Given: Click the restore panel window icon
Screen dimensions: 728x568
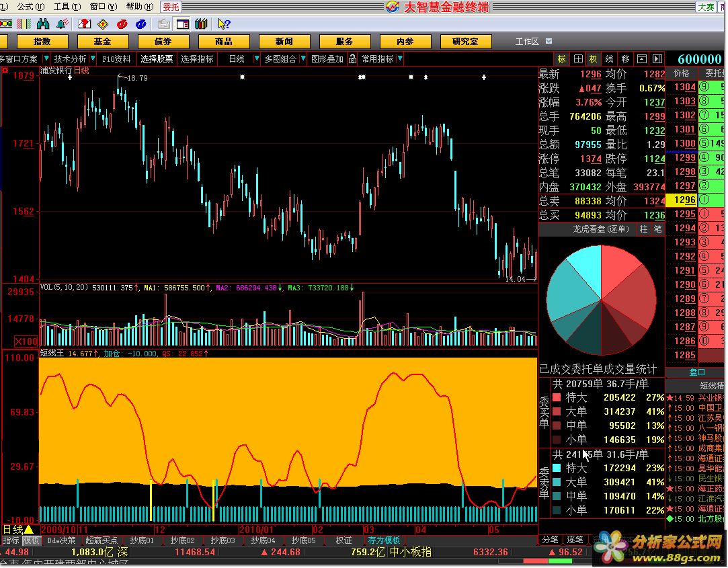Looking at the screenshot, I should [642, 59].
